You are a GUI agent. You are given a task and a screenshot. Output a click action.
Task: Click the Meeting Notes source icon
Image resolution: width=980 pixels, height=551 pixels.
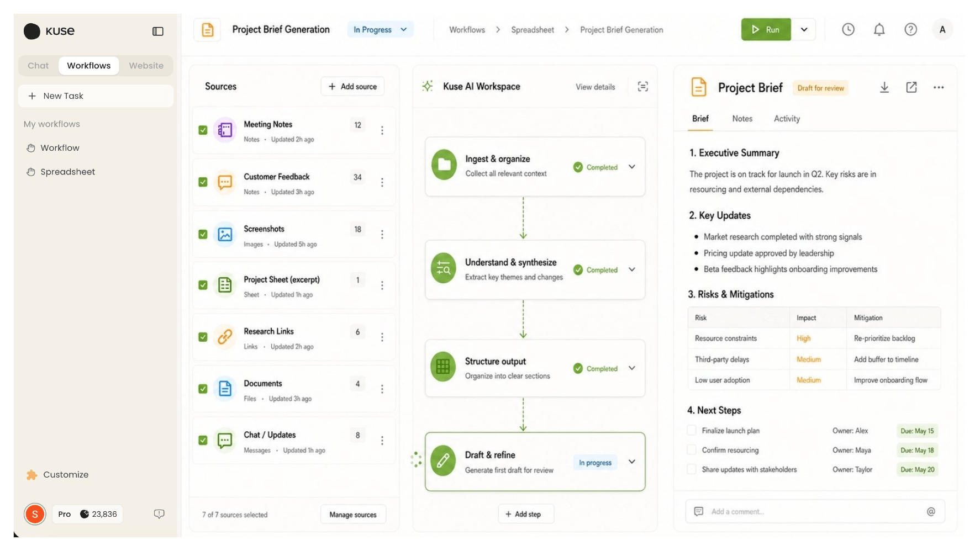[x=225, y=130]
